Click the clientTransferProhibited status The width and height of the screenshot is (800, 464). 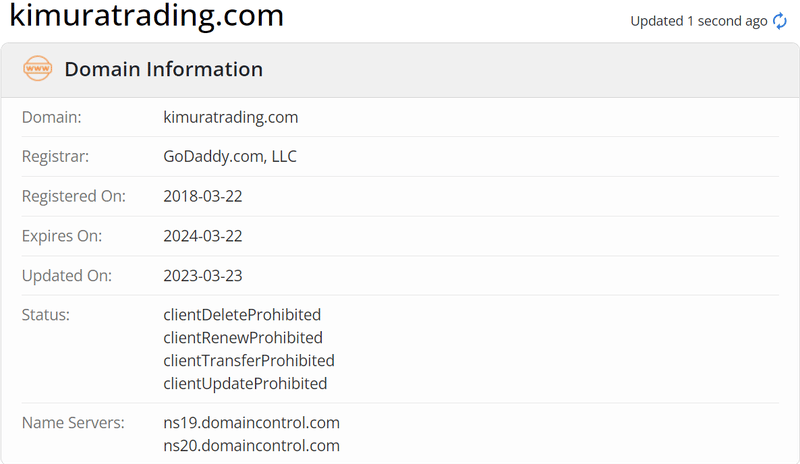tap(249, 360)
